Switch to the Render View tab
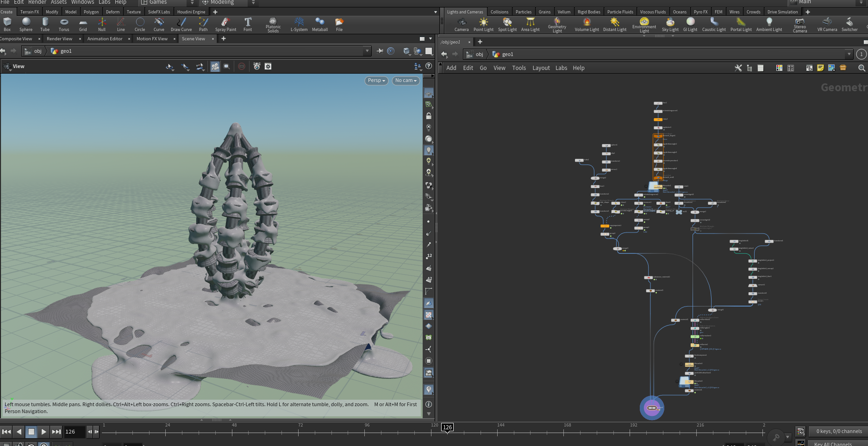868x446 pixels. 59,39
